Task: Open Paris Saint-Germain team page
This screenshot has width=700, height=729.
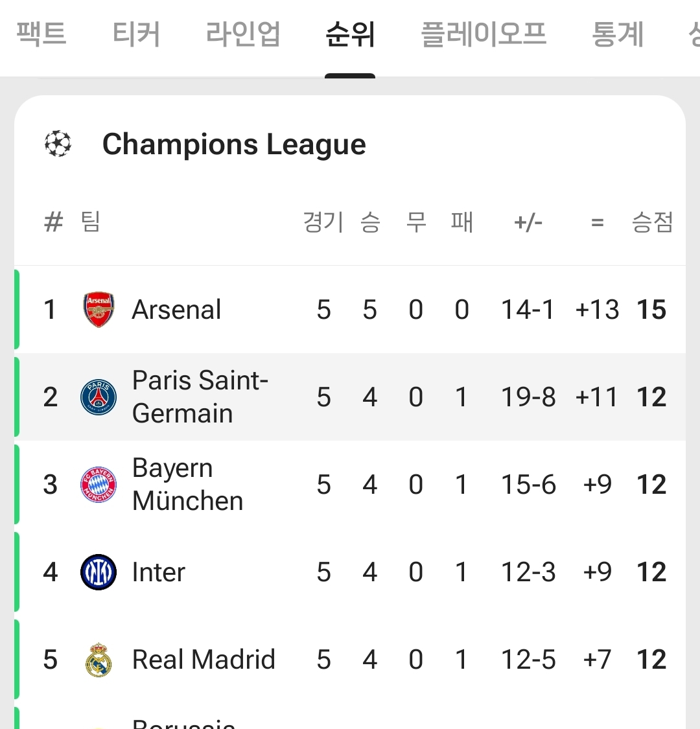Action: tap(200, 397)
